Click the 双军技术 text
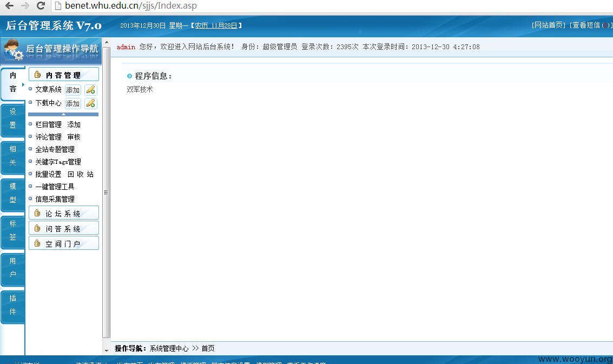 click(x=140, y=90)
